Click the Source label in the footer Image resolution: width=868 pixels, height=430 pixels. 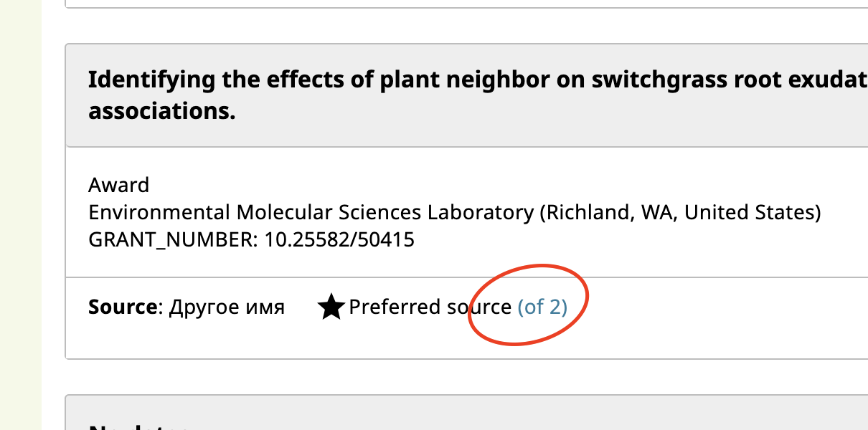point(117,307)
